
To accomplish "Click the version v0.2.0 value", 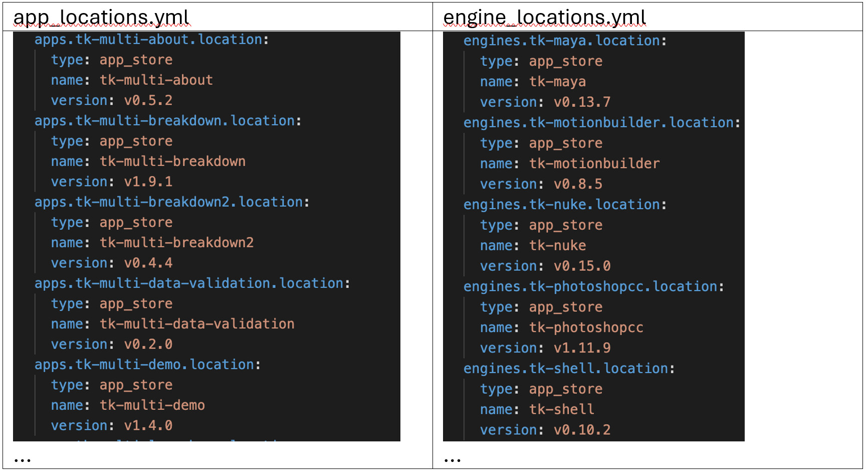I will 148,344.
